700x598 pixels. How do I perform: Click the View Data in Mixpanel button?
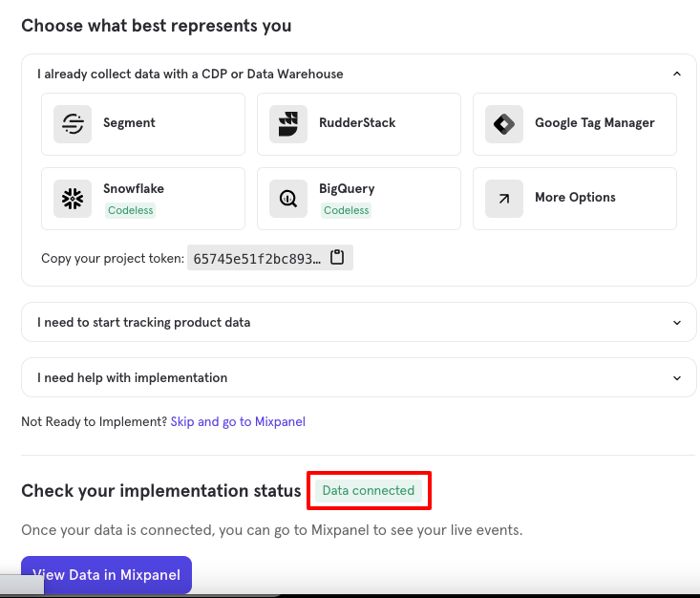(x=106, y=575)
